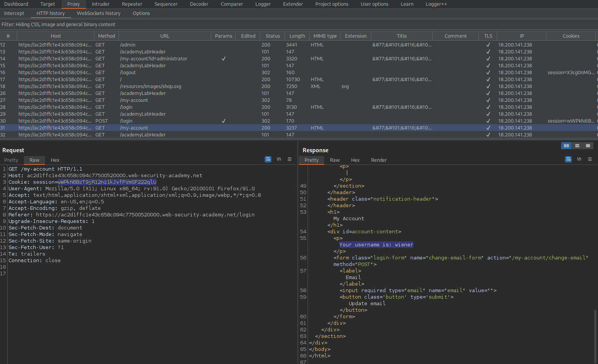Switch to the Decoder tab
Screen dimensions: 598x364
(199, 4)
